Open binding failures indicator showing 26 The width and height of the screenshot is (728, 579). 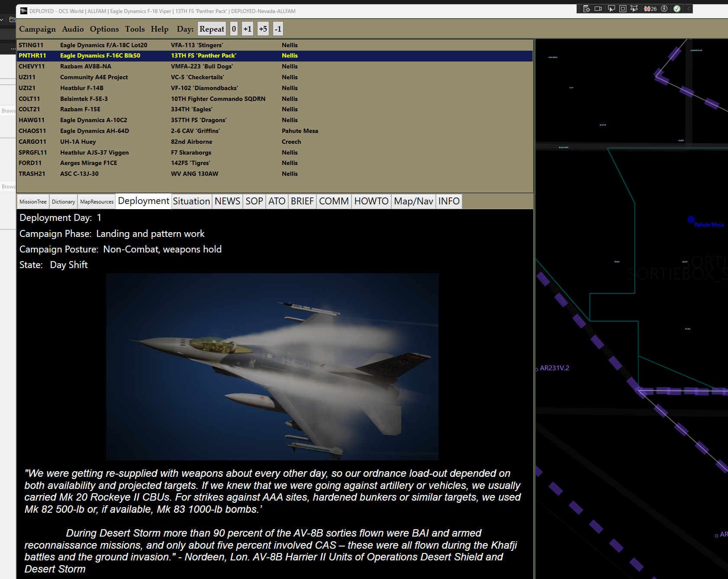click(x=650, y=9)
